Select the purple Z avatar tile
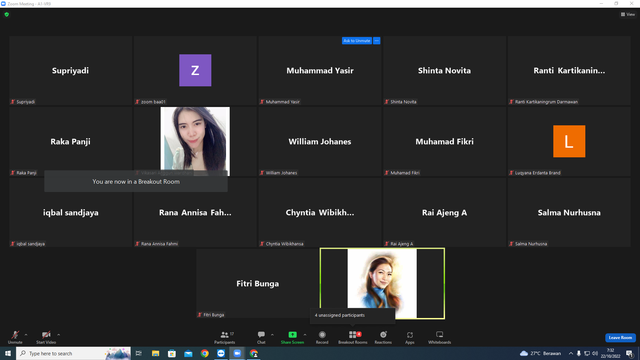The image size is (640, 360). pyautogui.click(x=195, y=71)
